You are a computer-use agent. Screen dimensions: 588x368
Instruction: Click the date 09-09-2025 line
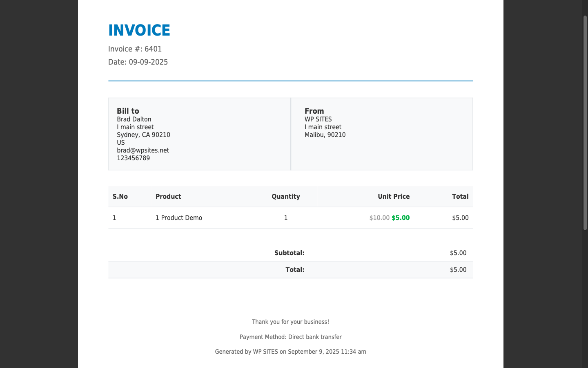click(138, 62)
